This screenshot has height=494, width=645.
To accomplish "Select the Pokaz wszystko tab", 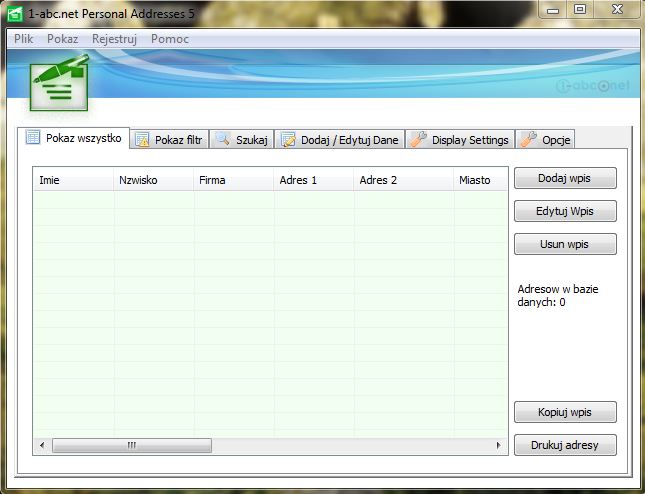I will (x=74, y=138).
